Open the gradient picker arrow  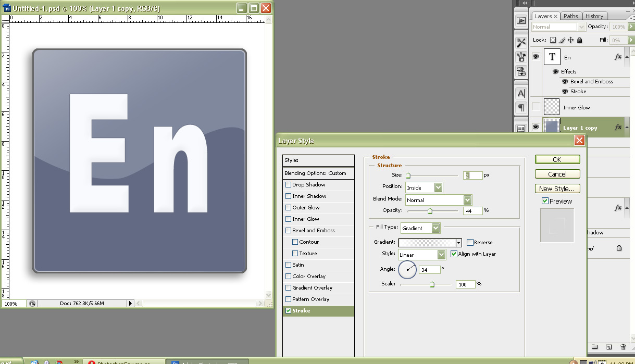(x=459, y=243)
